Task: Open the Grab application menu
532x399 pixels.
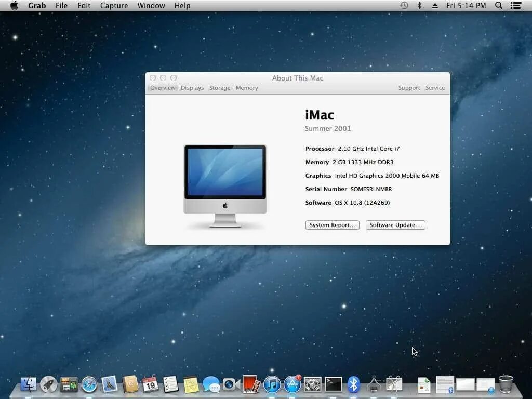Action: point(37,6)
